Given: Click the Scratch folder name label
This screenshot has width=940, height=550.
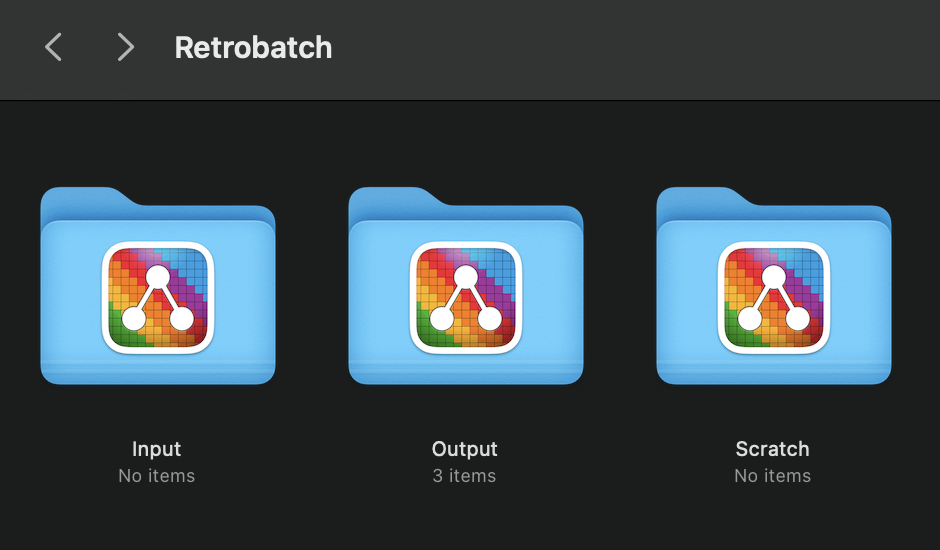Looking at the screenshot, I should (773, 449).
